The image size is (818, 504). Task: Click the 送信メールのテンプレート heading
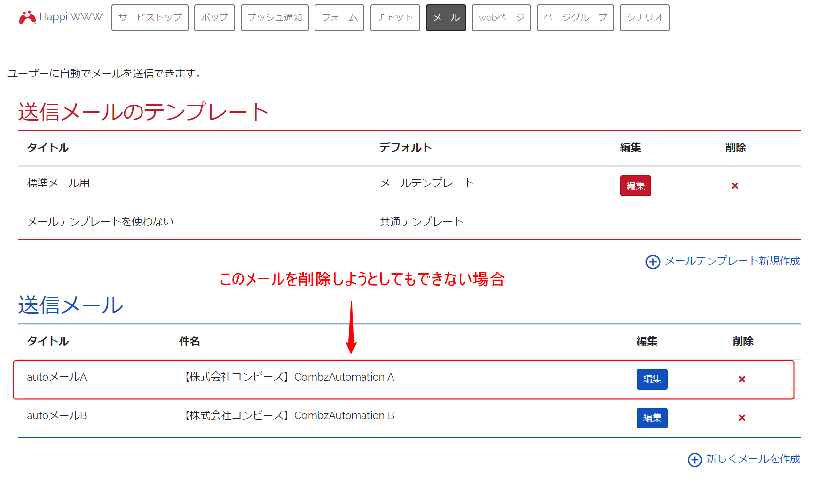click(x=143, y=112)
